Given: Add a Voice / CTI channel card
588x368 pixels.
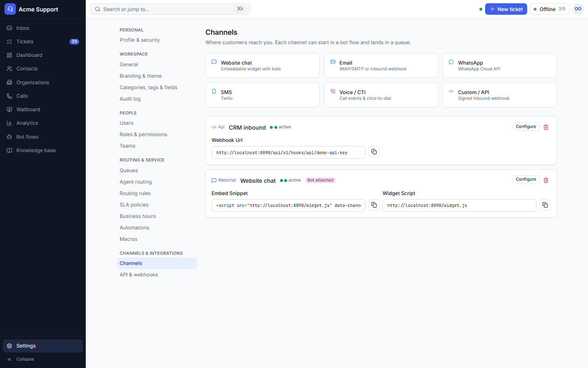Looking at the screenshot, I should click(381, 95).
